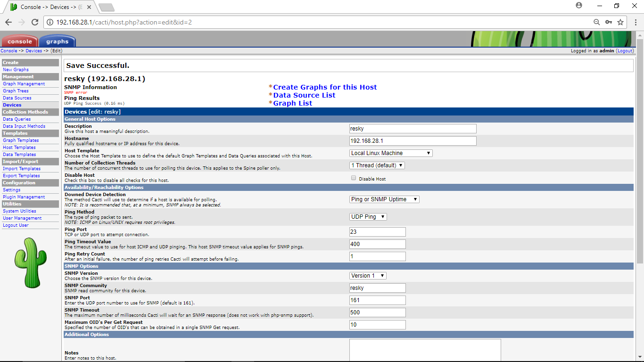Screen dimensions: 644x362
Task: Open the Graph List link
Action: [x=292, y=103]
